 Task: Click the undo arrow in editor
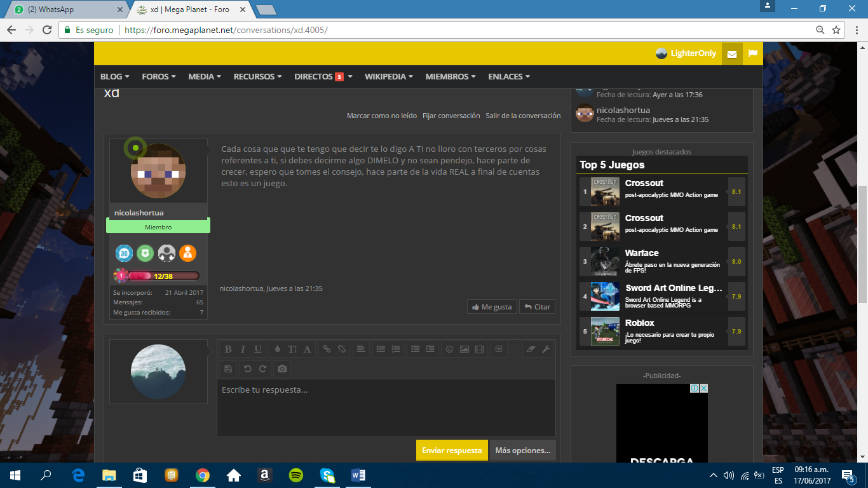[247, 369]
